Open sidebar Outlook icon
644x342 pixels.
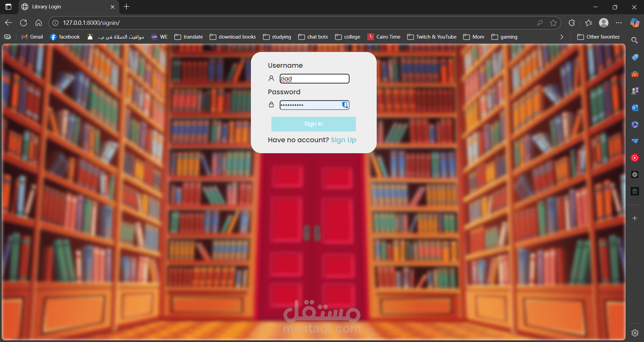point(635,108)
